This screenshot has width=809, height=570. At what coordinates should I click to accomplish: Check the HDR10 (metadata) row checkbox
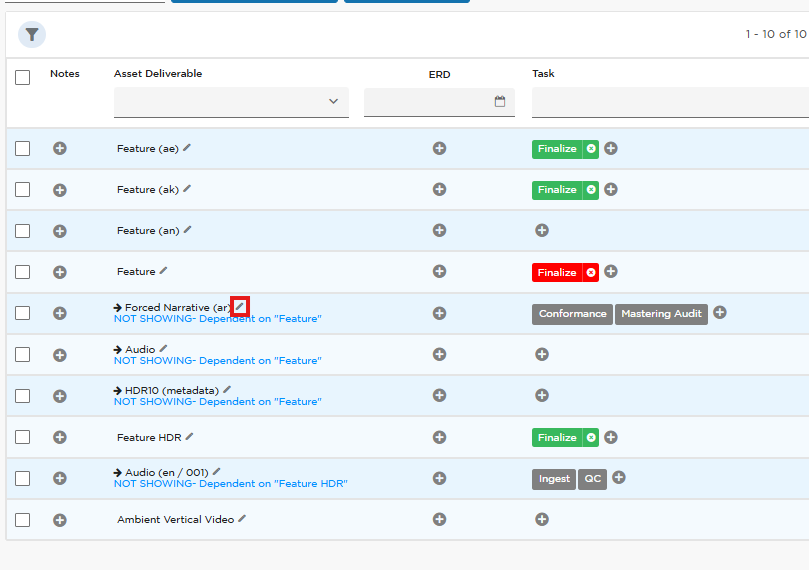coord(22,396)
